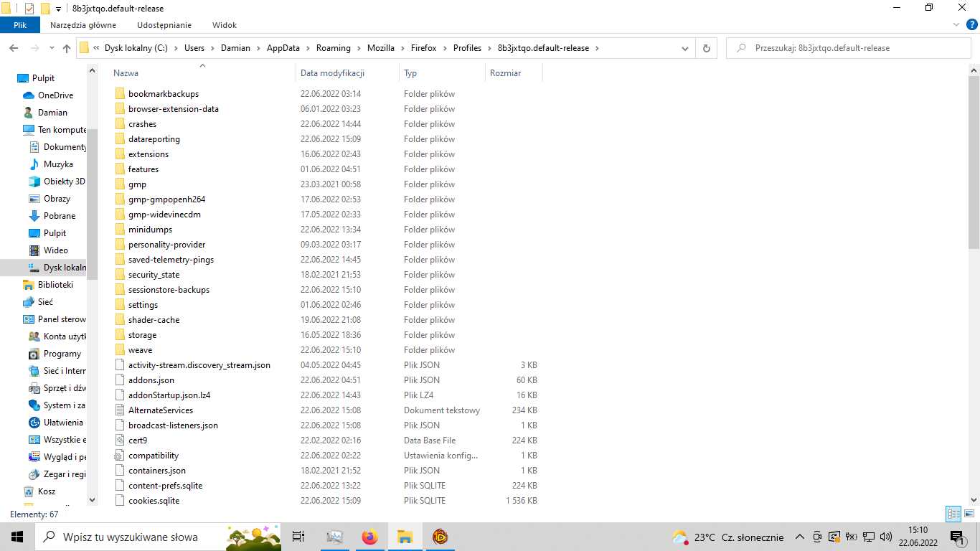This screenshot has height=551, width=980.
Task: Open Muzyka in the navigation pane
Action: [x=57, y=164]
